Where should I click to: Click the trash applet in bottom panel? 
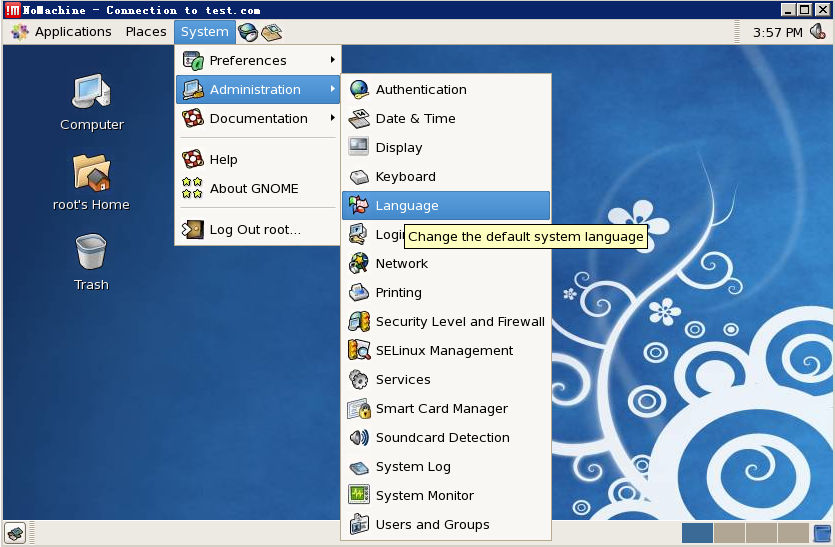click(x=822, y=533)
